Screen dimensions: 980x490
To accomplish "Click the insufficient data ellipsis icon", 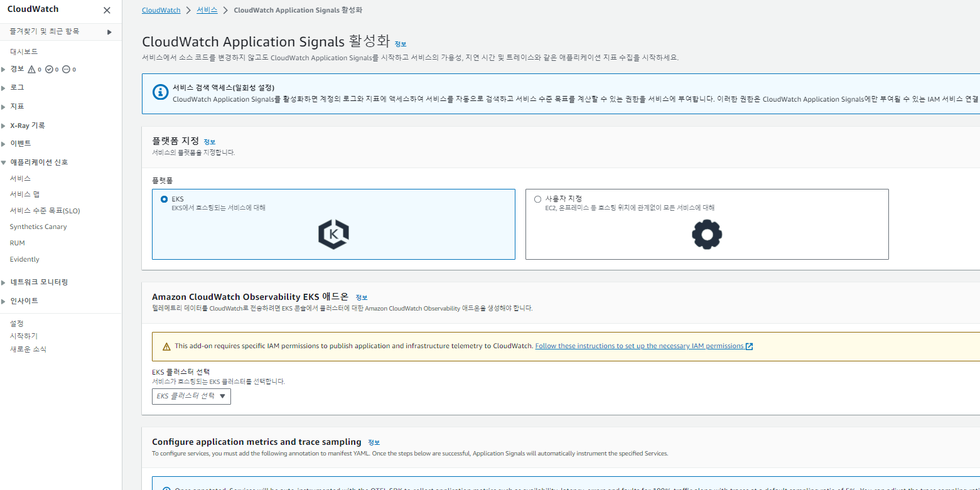I will [x=66, y=69].
